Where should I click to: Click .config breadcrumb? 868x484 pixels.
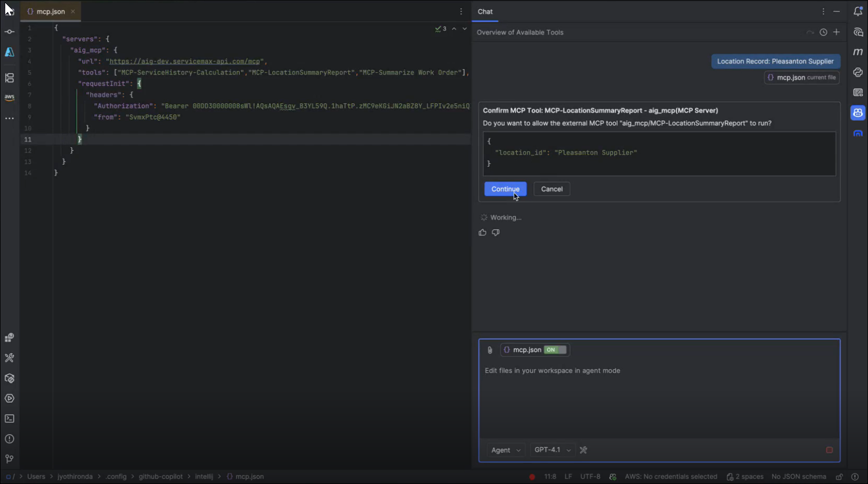tap(116, 477)
